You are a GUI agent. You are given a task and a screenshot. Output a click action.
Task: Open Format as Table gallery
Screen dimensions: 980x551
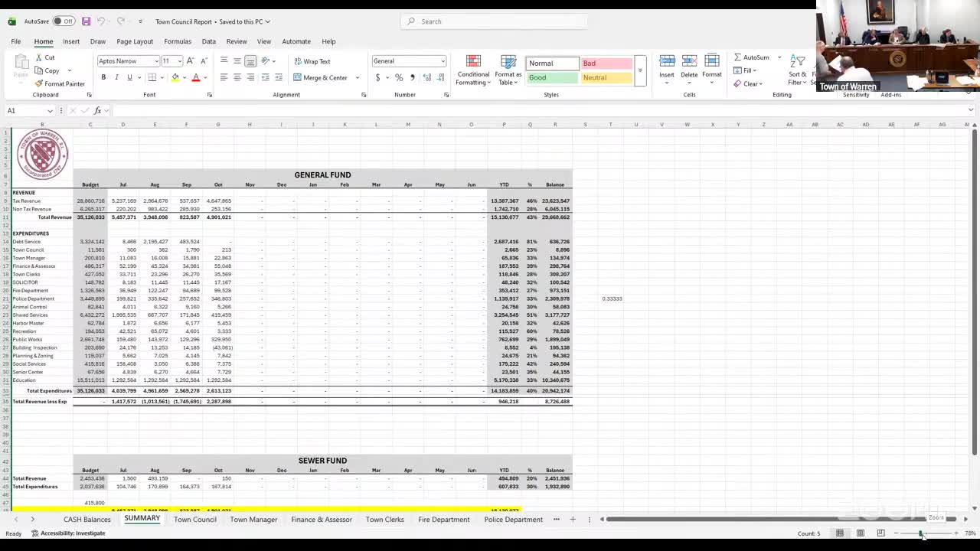[508, 70]
